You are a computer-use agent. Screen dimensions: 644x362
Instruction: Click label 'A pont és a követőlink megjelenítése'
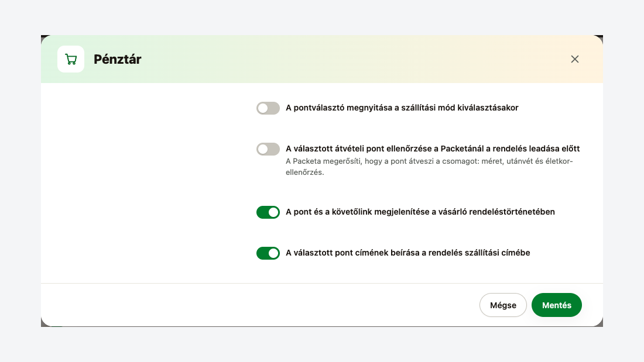point(420,212)
